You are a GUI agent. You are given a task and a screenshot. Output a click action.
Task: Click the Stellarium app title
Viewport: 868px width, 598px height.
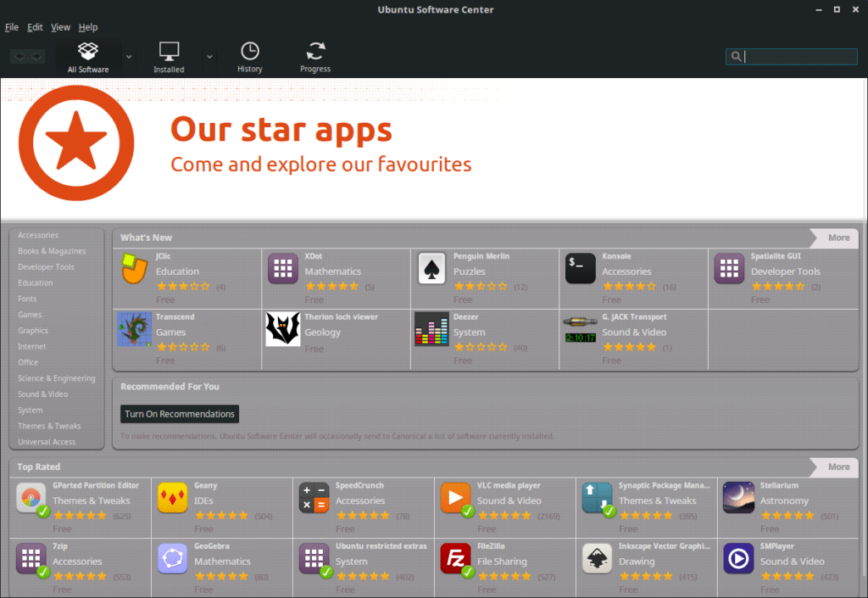coord(780,485)
